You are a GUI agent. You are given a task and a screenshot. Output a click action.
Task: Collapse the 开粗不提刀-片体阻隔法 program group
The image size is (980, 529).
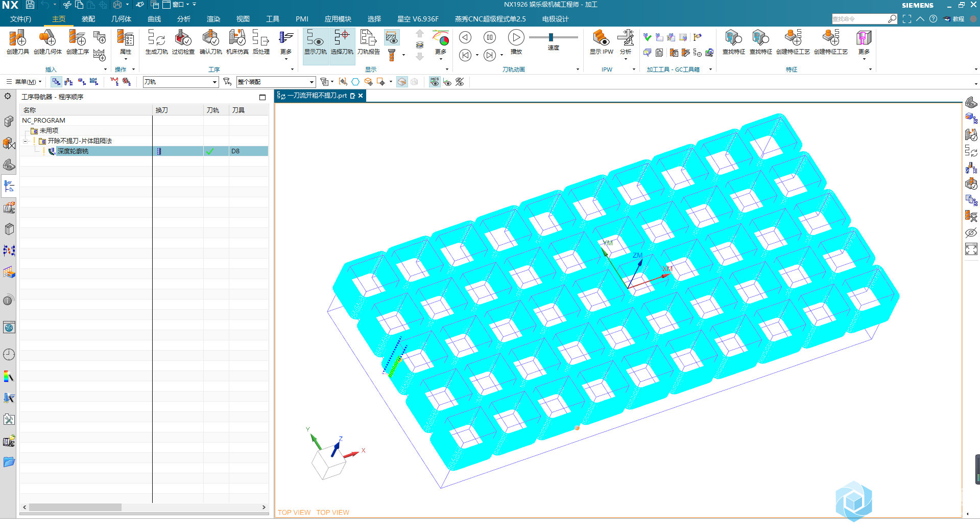coord(26,141)
